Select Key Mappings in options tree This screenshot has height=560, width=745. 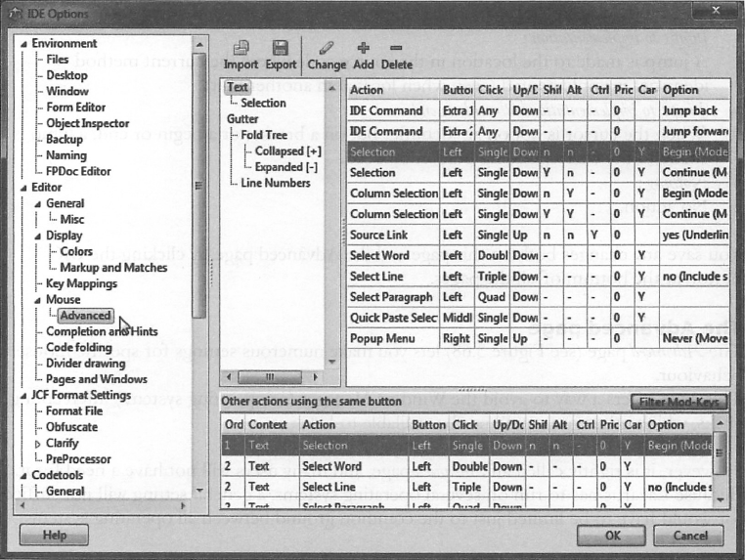pos(81,283)
